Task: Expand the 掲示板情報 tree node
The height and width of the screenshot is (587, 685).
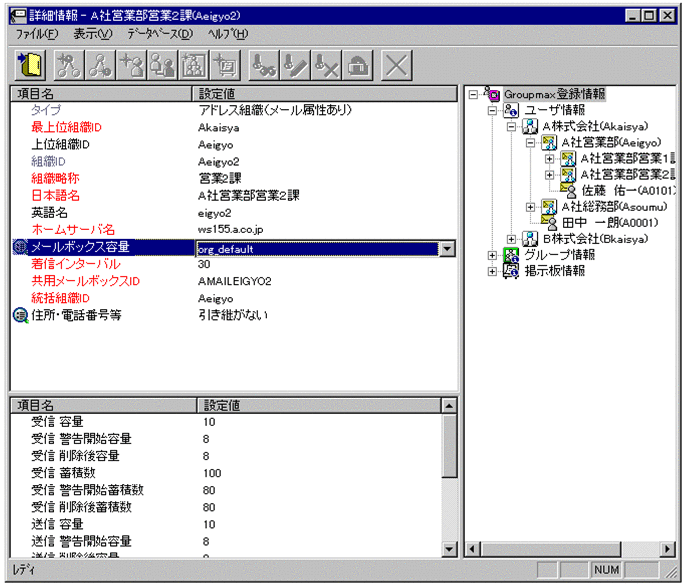Action: click(492, 271)
